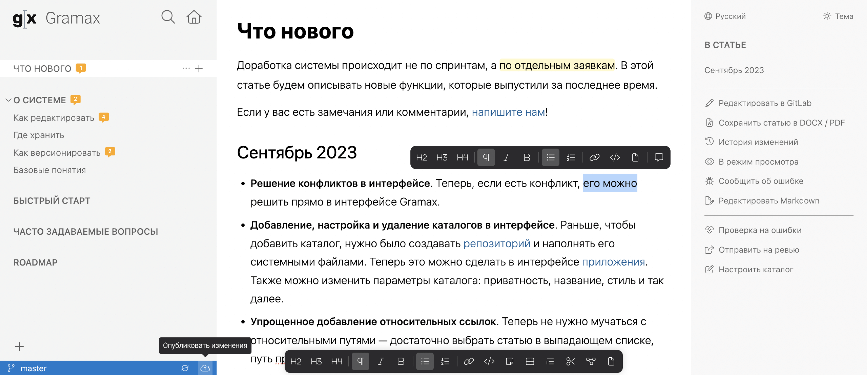Select the БЫСТРЫЙ СТАРТ section
Image resolution: width=868 pixels, height=375 pixels.
click(x=52, y=201)
